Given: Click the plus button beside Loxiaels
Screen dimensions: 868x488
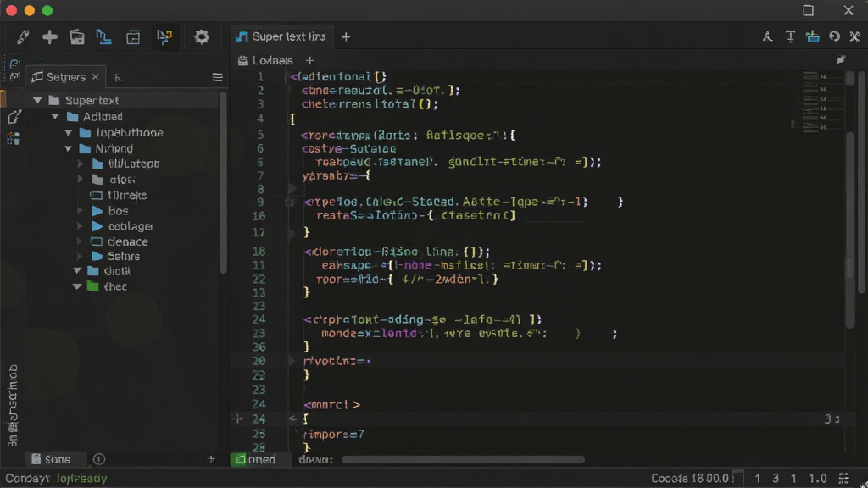Looking at the screenshot, I should coord(310,60).
